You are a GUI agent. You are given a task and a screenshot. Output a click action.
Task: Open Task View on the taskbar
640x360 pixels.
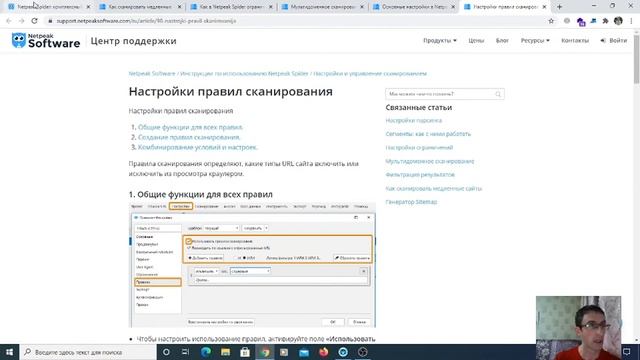coord(185,352)
